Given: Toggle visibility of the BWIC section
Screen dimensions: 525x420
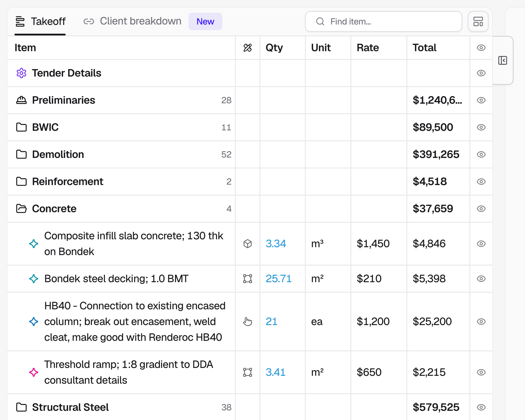Looking at the screenshot, I should pos(481,127).
